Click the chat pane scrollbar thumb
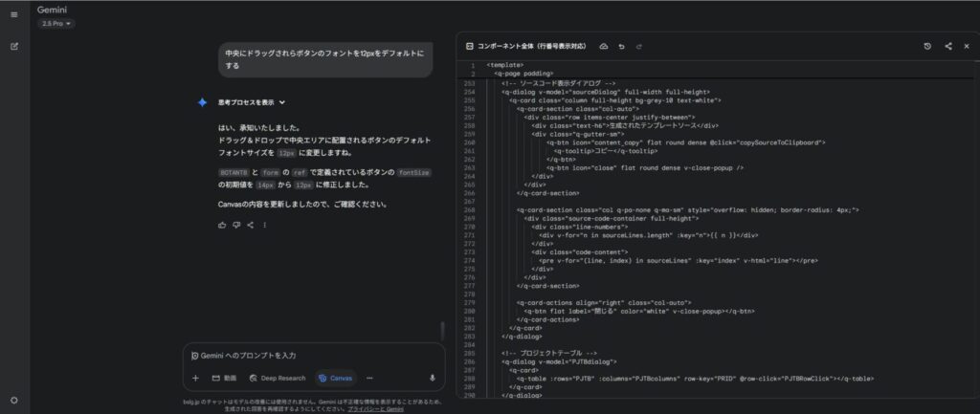This screenshot has height=414, width=980. (x=442, y=330)
